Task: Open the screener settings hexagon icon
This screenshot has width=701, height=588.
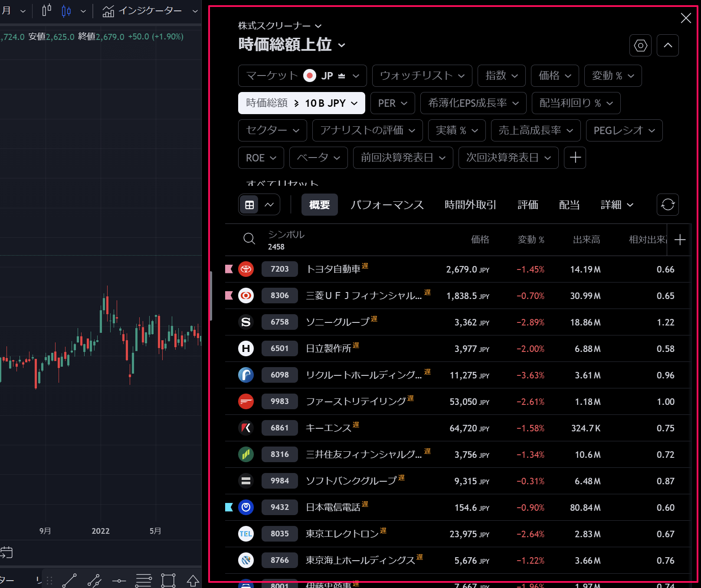Action: tap(640, 45)
